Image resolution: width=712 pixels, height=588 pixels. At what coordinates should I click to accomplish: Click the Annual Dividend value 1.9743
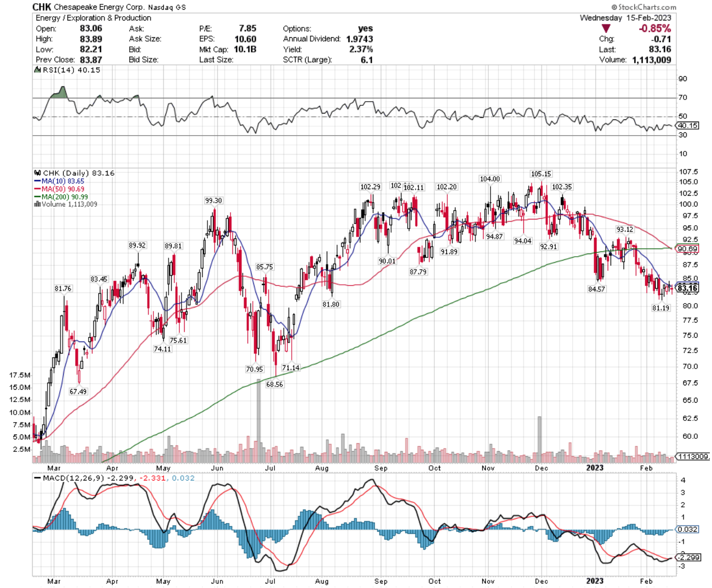(x=359, y=39)
